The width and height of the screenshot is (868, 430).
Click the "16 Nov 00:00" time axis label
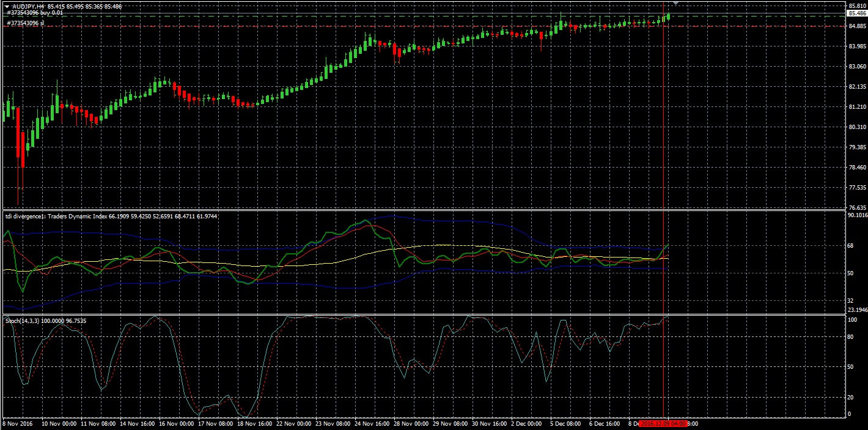177,423
